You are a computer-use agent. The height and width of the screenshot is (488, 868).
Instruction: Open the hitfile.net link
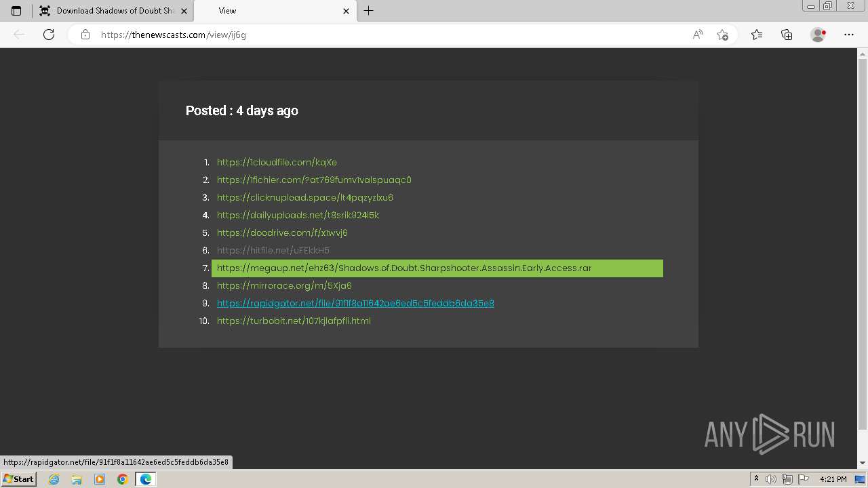[x=273, y=251]
